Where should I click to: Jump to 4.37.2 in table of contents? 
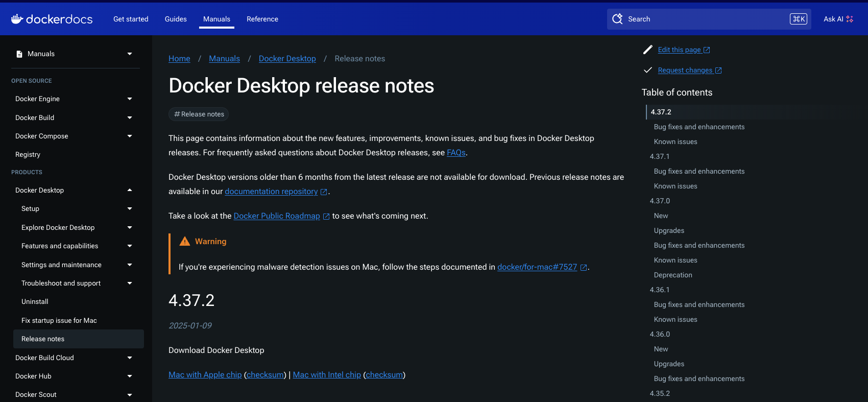click(x=661, y=112)
